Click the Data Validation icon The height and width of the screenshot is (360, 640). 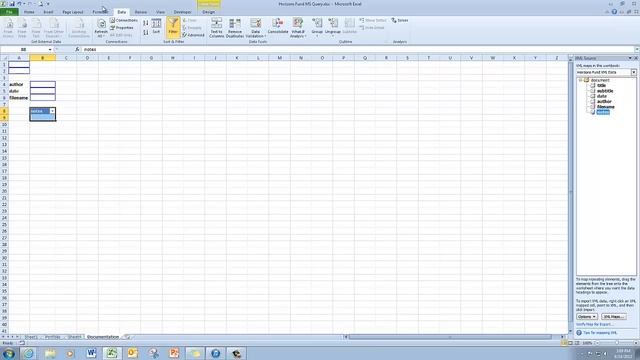click(256, 23)
